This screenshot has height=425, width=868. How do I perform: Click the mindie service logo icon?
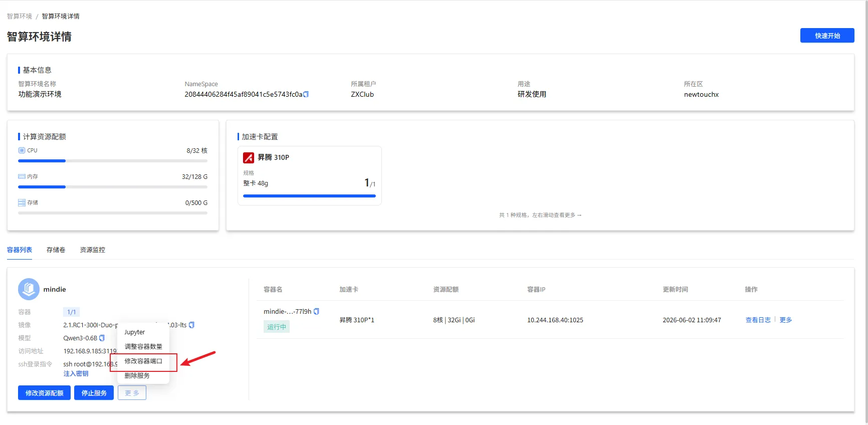(x=29, y=289)
